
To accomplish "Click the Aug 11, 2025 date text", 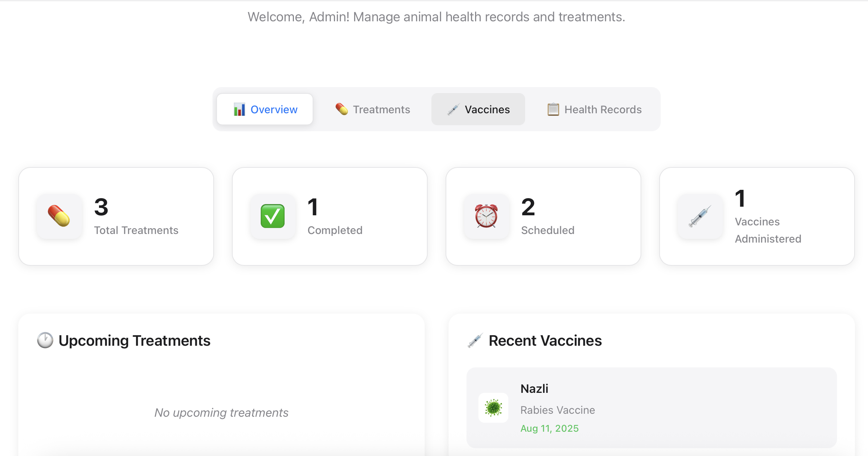I will (x=549, y=428).
